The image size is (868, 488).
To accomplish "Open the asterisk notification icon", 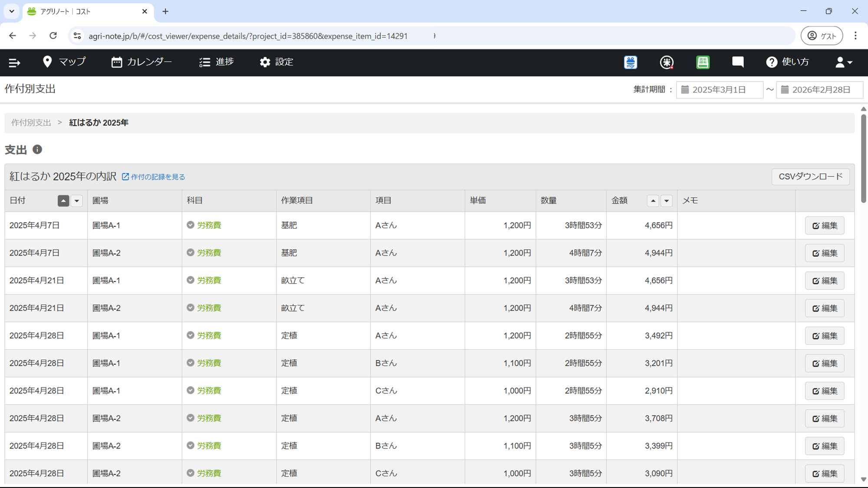I will 667,62.
